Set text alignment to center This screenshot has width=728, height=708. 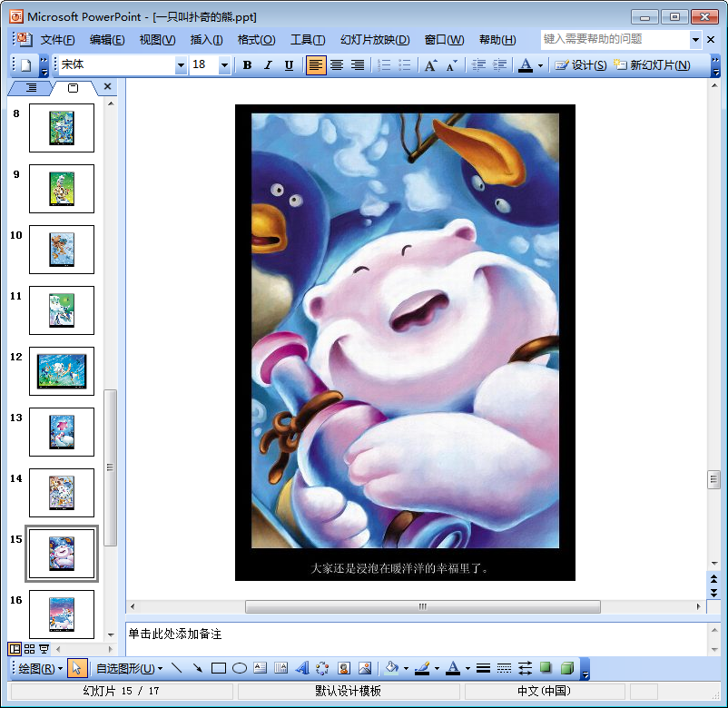pyautogui.click(x=337, y=65)
